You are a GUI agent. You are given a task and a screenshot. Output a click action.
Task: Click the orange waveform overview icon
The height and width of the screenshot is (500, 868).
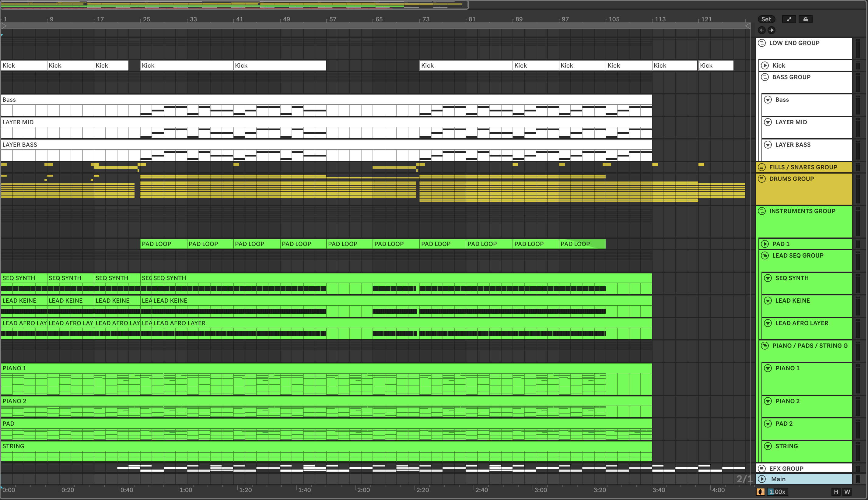pos(760,492)
